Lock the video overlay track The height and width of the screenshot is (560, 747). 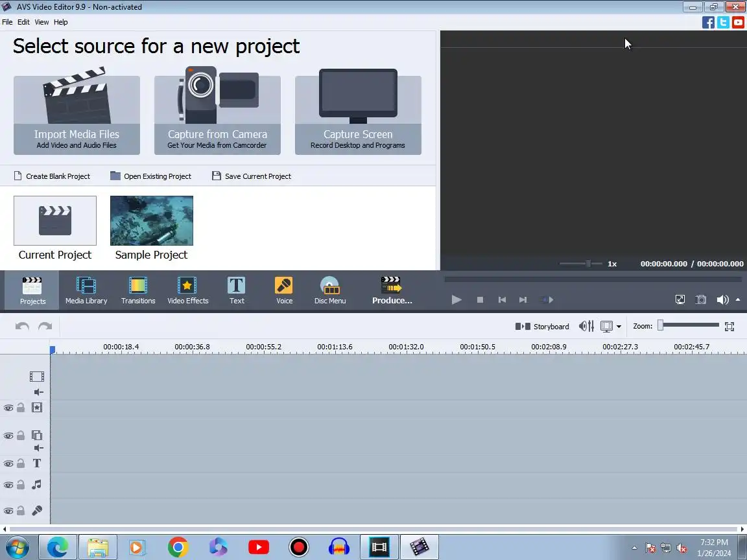click(x=21, y=436)
